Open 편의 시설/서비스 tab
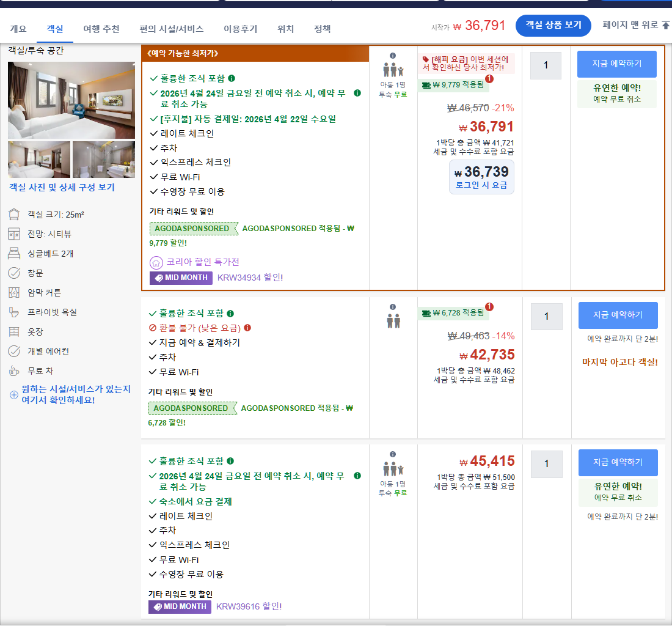Viewport: 672px width, 626px height. pos(172,29)
